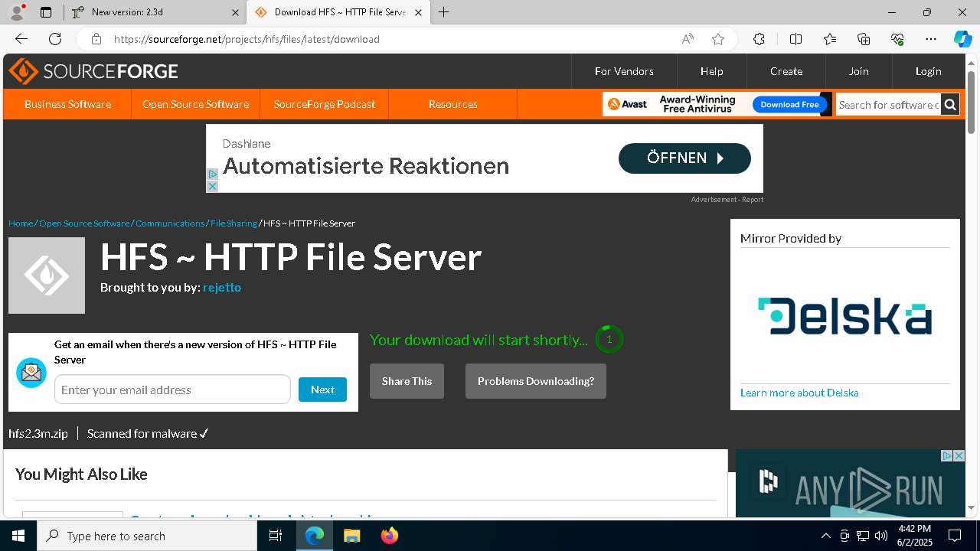Click Home breadcrumb link
The width and height of the screenshot is (980, 551).
click(x=21, y=223)
